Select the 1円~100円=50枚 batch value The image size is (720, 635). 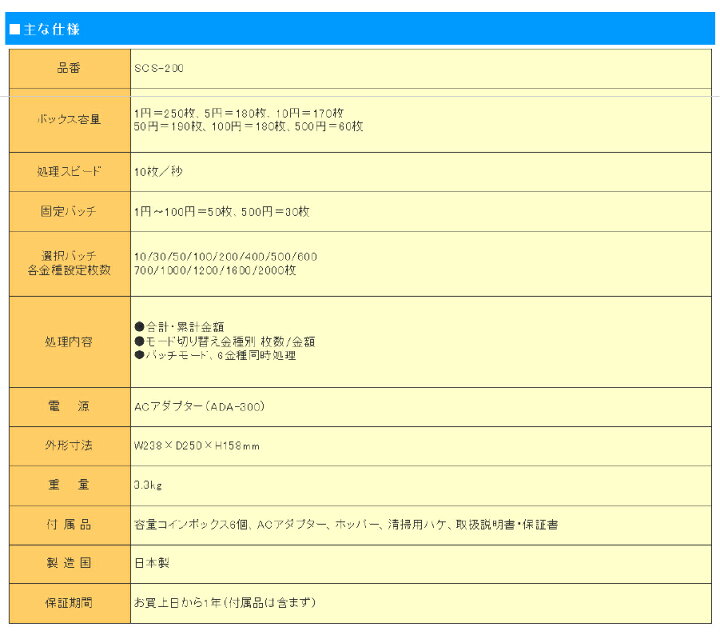[x=222, y=212]
